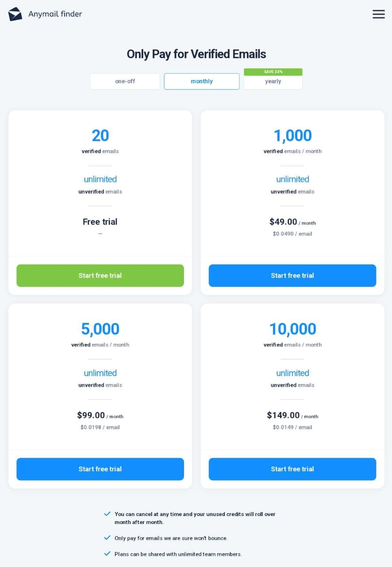
Task: Click the $149.00 / month price
Action: [x=292, y=416]
